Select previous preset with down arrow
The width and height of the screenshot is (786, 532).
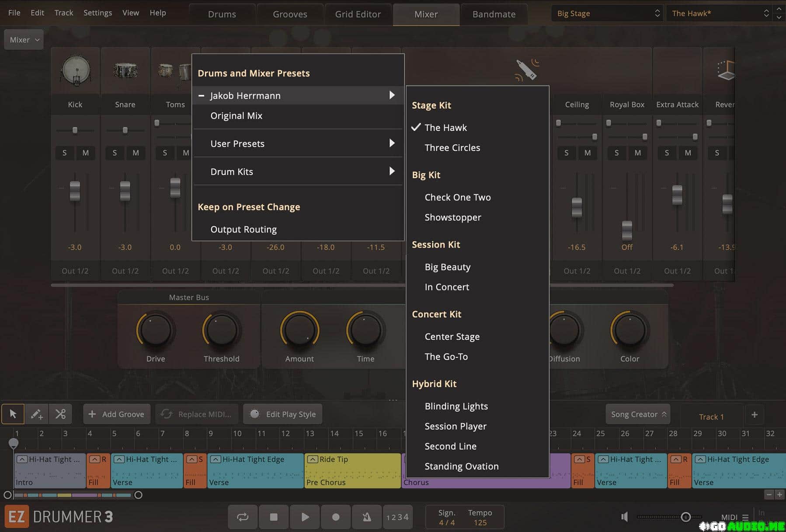pos(779,17)
